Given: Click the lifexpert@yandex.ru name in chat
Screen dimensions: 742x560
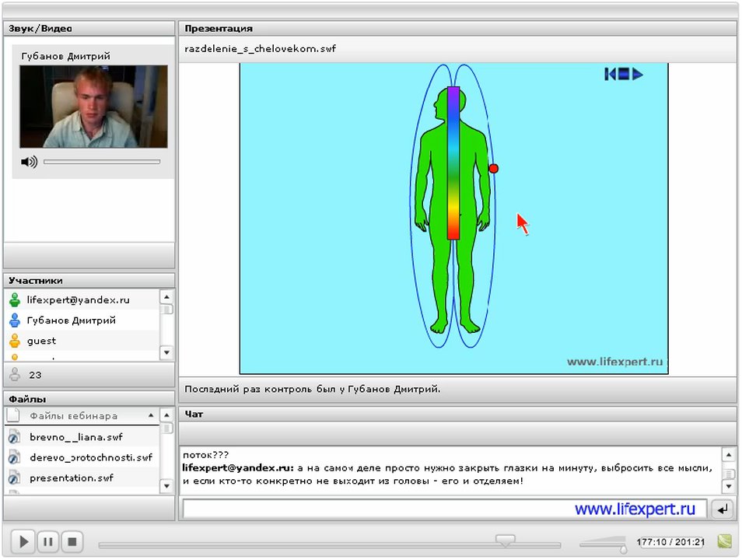Looking at the screenshot, I should (x=238, y=467).
